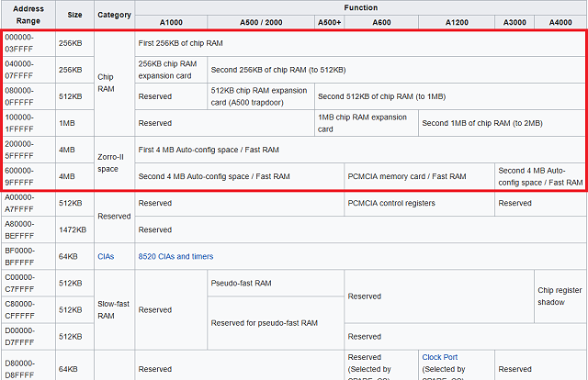The height and width of the screenshot is (380, 588).
Task: Click the 'First 256KB of chip RAM' cell
Action: [x=360, y=43]
